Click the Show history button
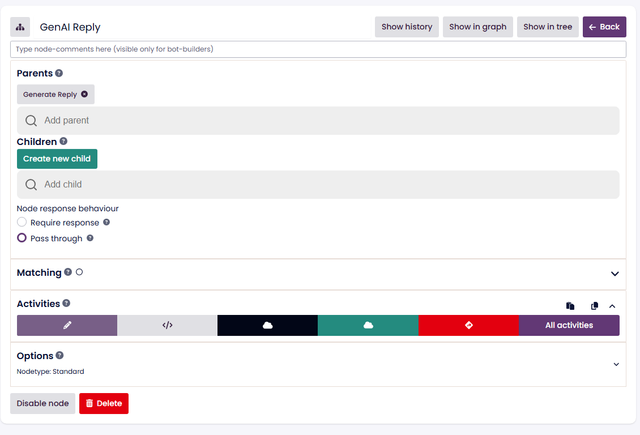The width and height of the screenshot is (640, 435). point(406,27)
